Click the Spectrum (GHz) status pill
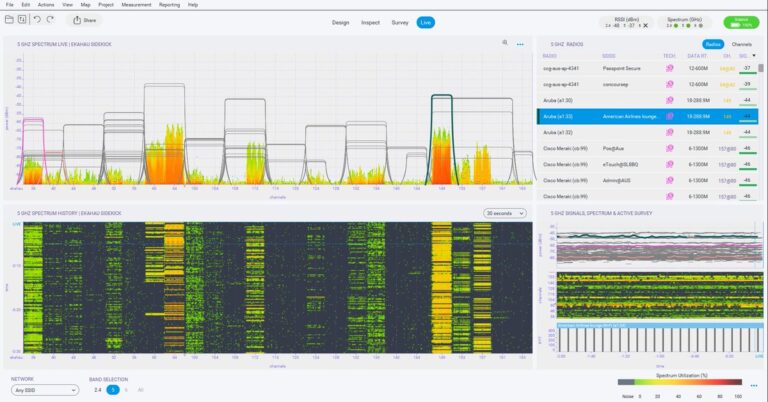This screenshot has height=402, width=768. coord(685,23)
